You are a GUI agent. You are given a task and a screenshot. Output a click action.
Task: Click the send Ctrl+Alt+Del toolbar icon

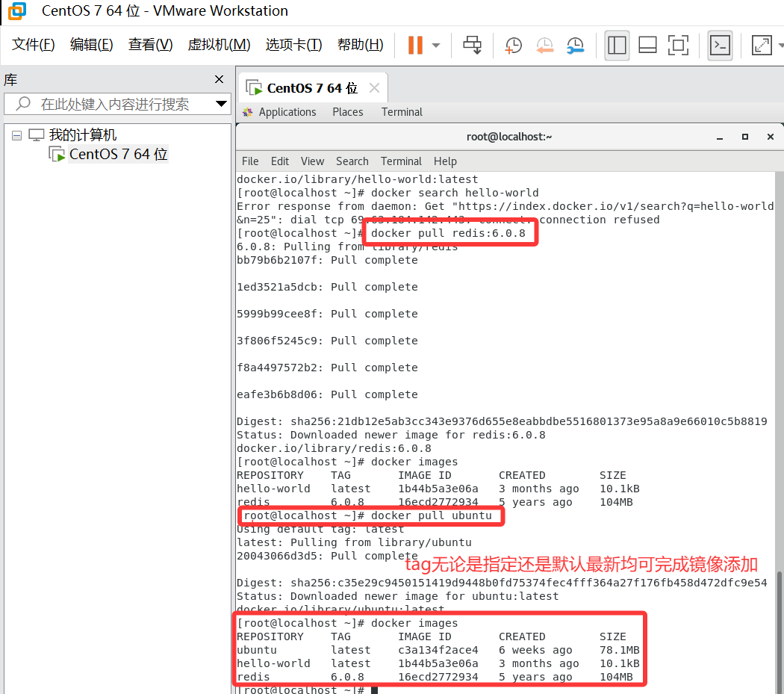(x=472, y=45)
